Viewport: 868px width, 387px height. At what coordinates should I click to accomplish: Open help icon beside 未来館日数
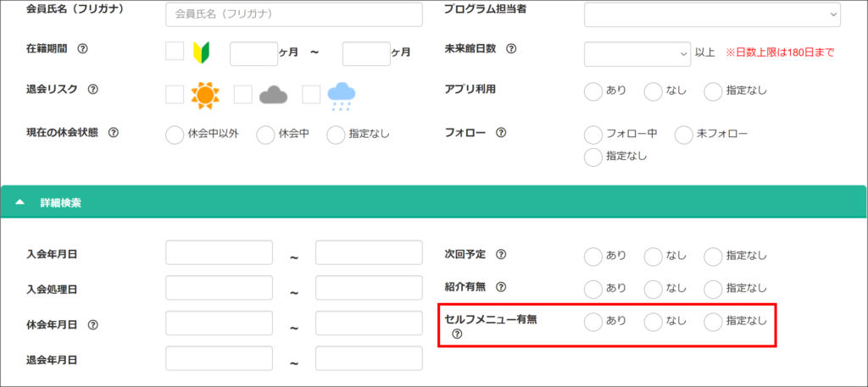511,49
